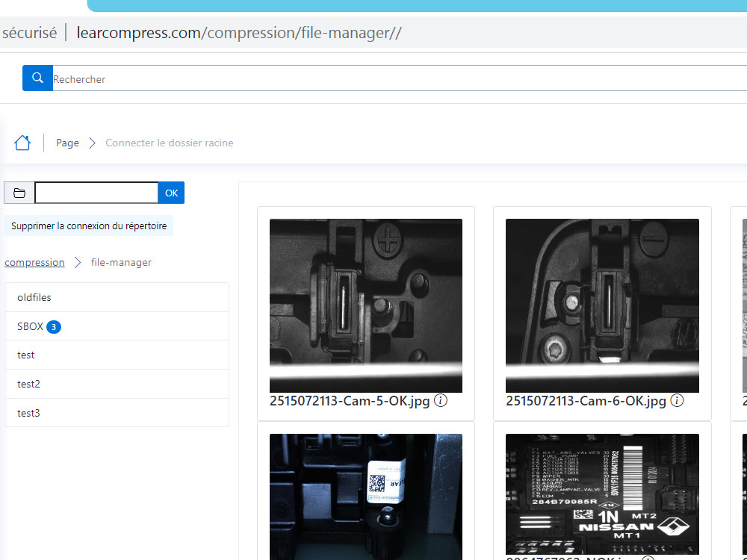Open the Page breadcrumb link
747x560 pixels.
[x=67, y=143]
